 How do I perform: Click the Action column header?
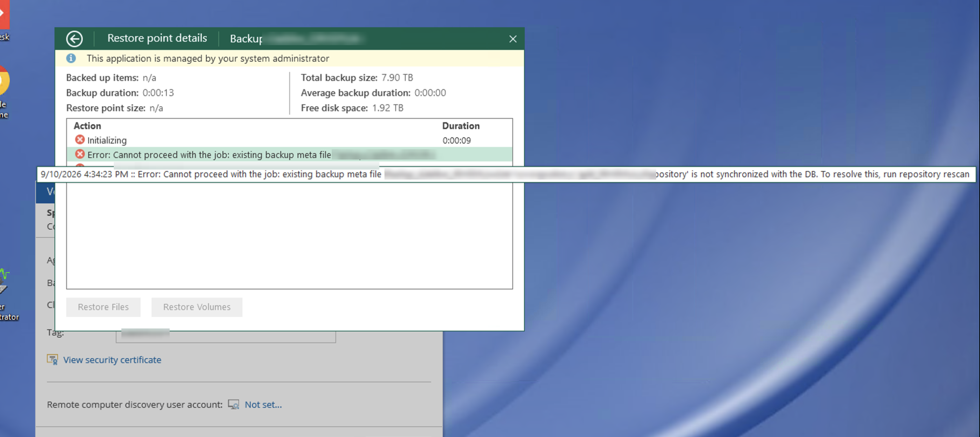point(87,126)
